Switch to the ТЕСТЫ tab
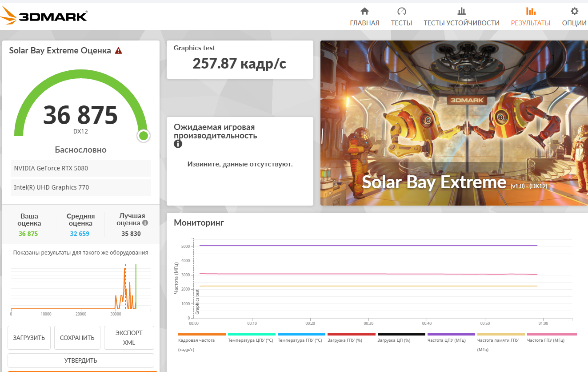Viewport: 588px width, 372px height. 401,17
